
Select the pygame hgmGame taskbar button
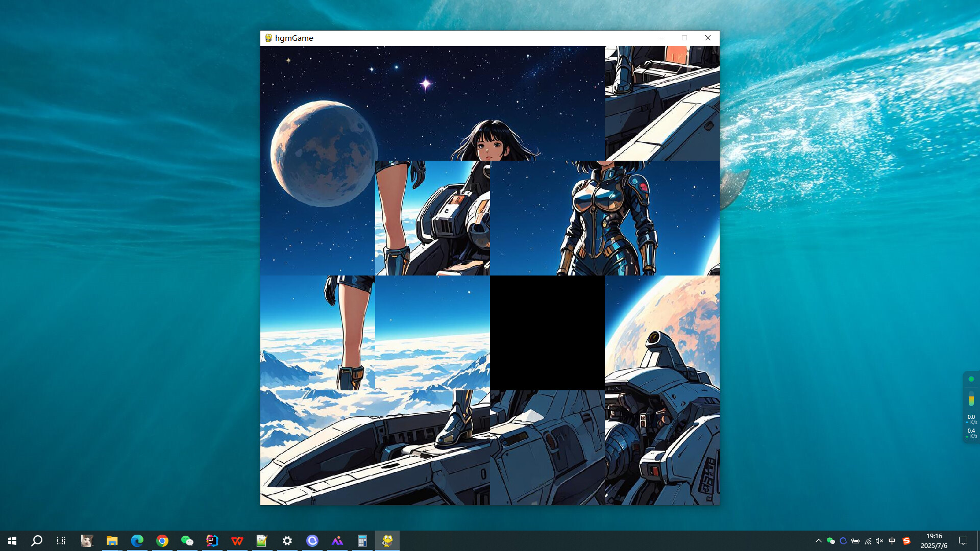(387, 541)
